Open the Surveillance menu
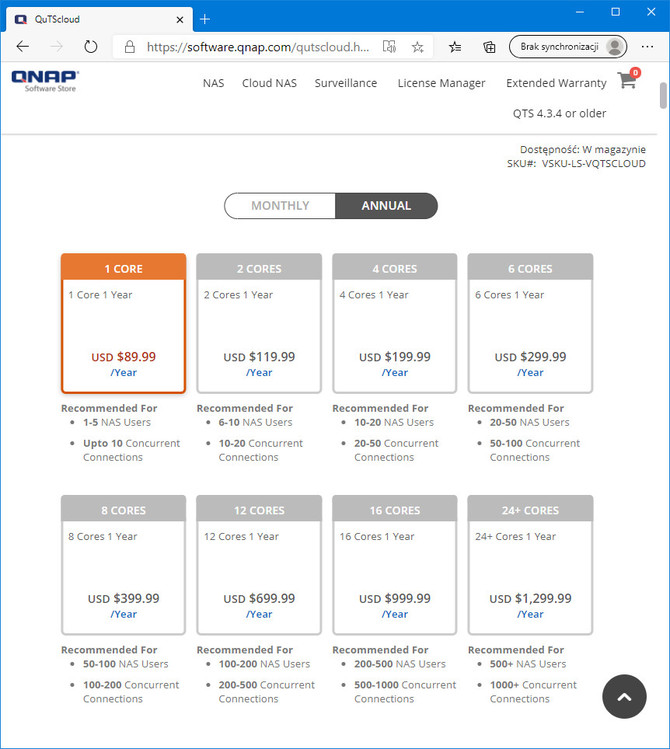Image resolution: width=670 pixels, height=749 pixels. (346, 83)
